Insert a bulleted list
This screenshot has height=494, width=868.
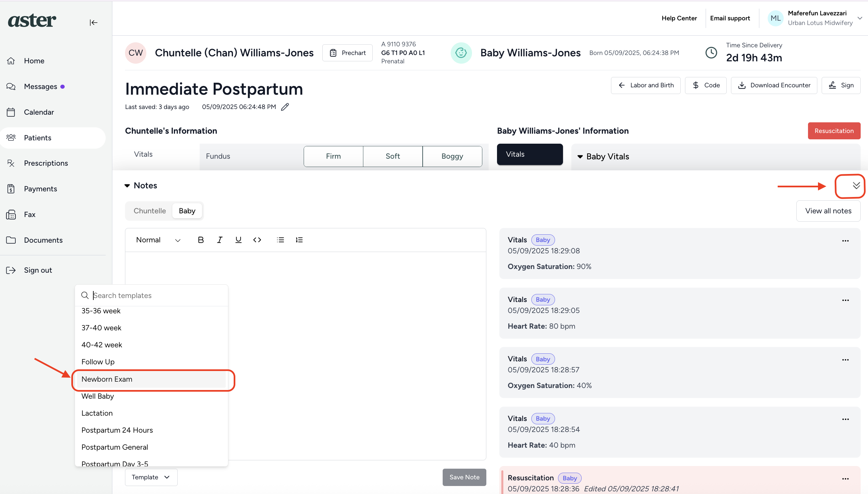(x=280, y=240)
